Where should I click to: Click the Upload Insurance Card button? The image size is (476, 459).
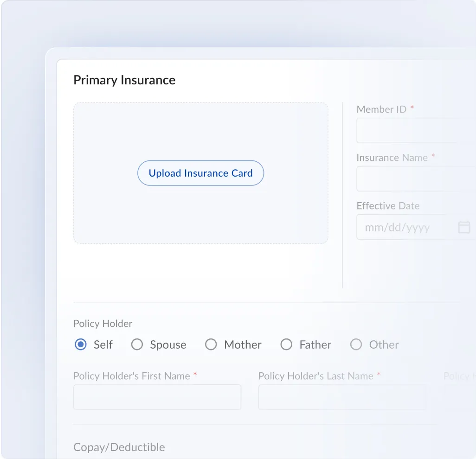pyautogui.click(x=201, y=173)
